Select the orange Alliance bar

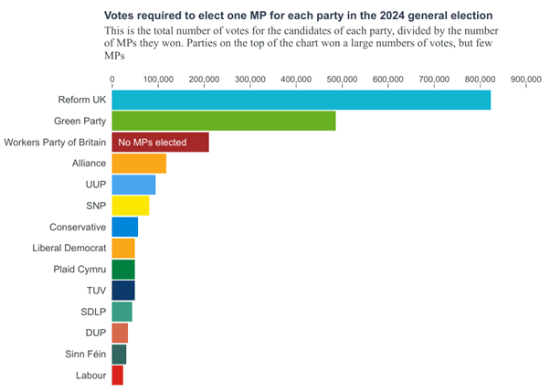coord(139,164)
